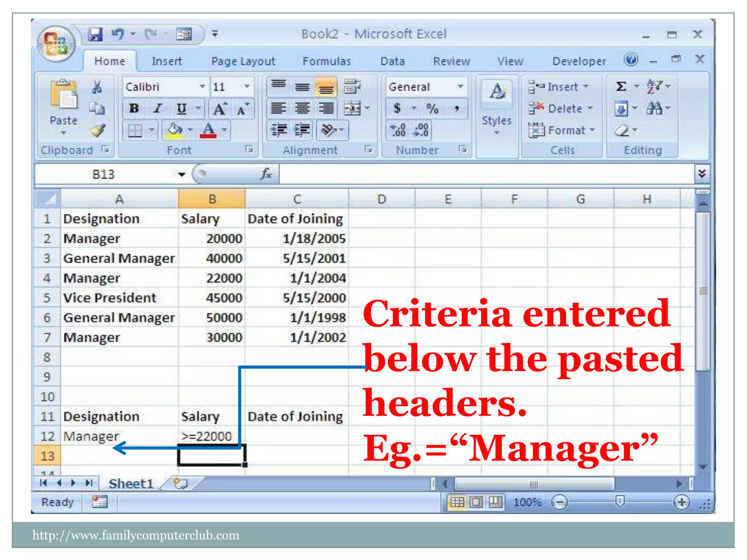Cut selection with scissors icon
Viewport: 747px width, 560px height.
[x=97, y=87]
